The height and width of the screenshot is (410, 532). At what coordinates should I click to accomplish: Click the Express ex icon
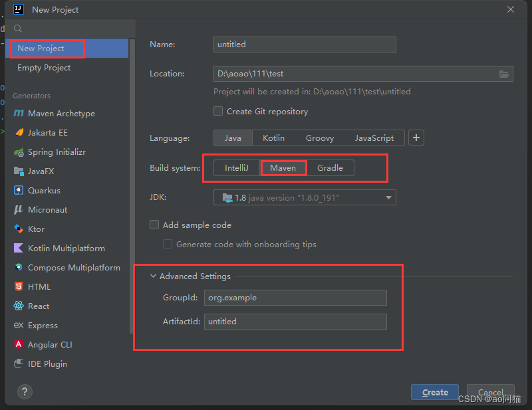point(19,325)
